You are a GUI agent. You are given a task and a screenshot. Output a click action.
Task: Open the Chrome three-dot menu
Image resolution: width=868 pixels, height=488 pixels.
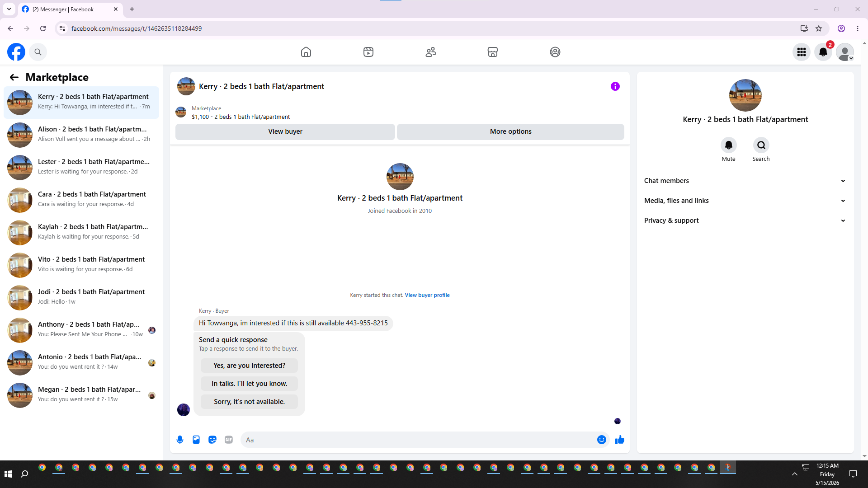858,28
